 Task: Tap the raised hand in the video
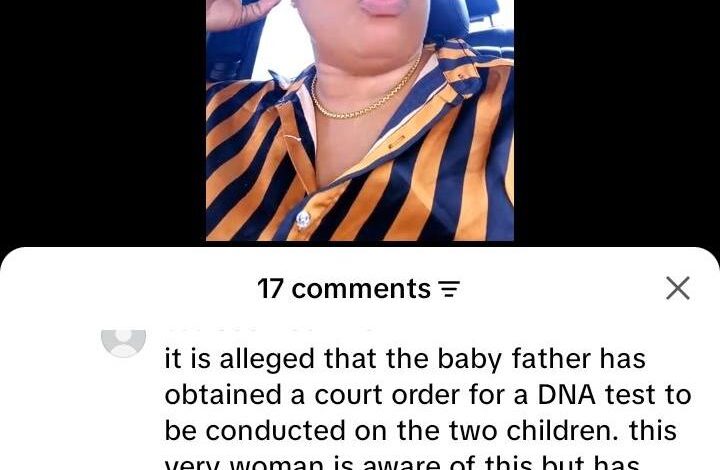coord(239,13)
